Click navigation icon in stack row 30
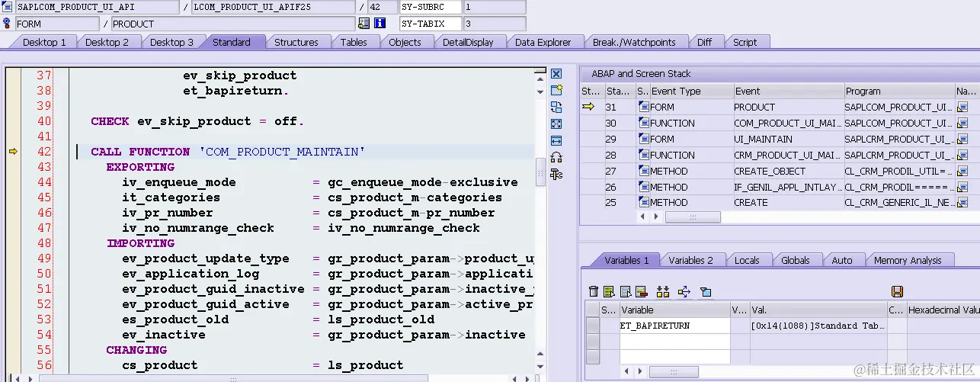The height and width of the screenshot is (382, 980). (x=962, y=124)
